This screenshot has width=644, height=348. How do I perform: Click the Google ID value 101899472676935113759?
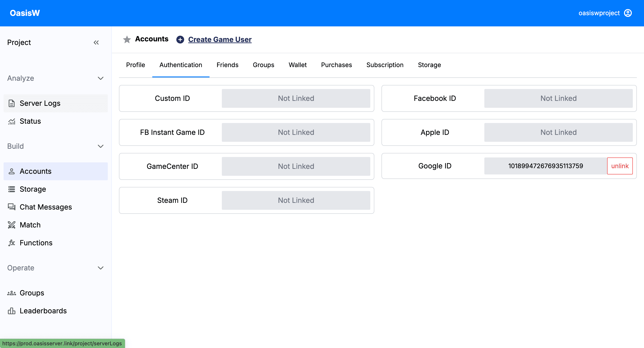(x=546, y=166)
